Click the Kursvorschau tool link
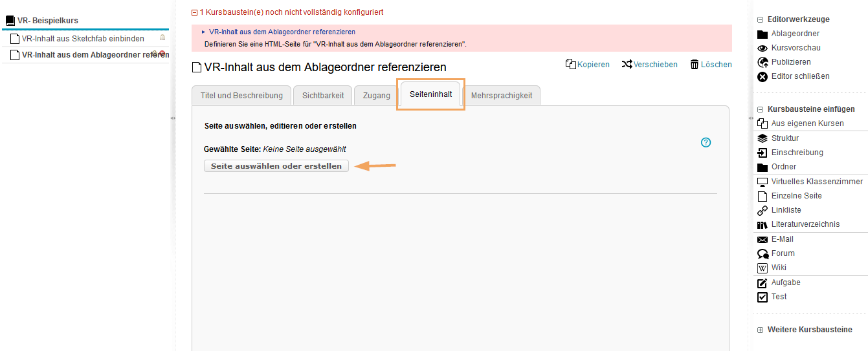868x351 pixels. click(x=796, y=48)
